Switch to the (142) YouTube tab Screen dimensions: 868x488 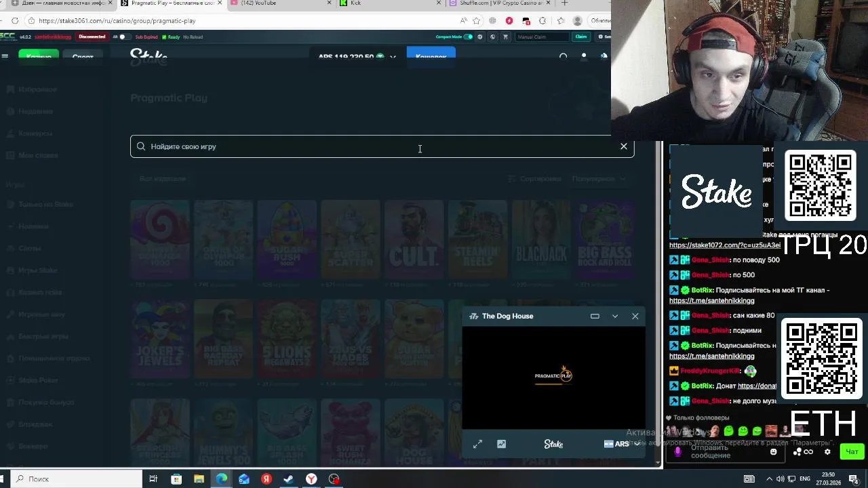coord(280,3)
